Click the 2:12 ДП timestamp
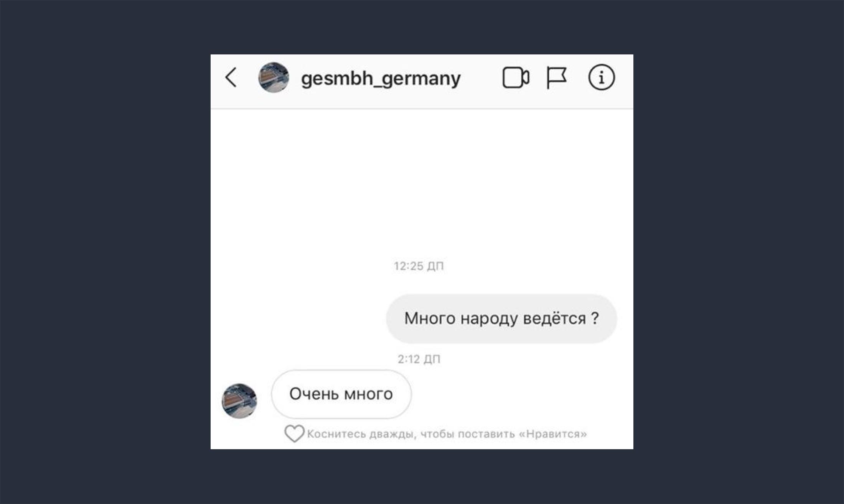 click(x=419, y=359)
